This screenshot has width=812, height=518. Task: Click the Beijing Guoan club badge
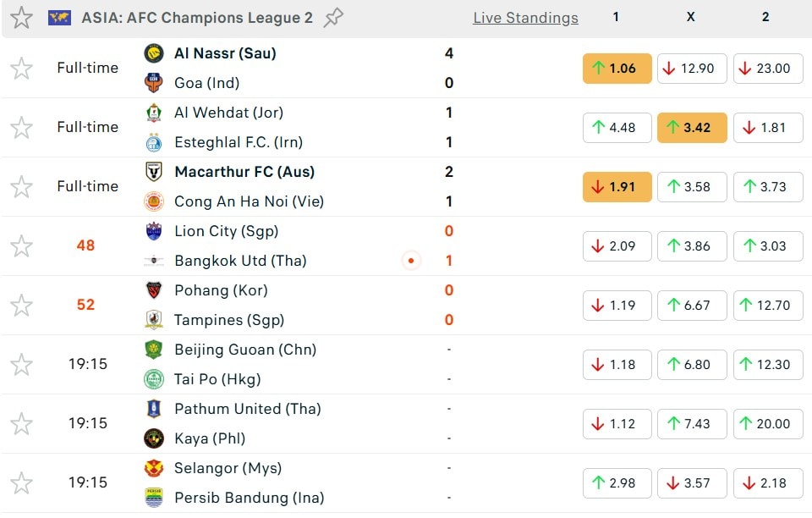(153, 350)
